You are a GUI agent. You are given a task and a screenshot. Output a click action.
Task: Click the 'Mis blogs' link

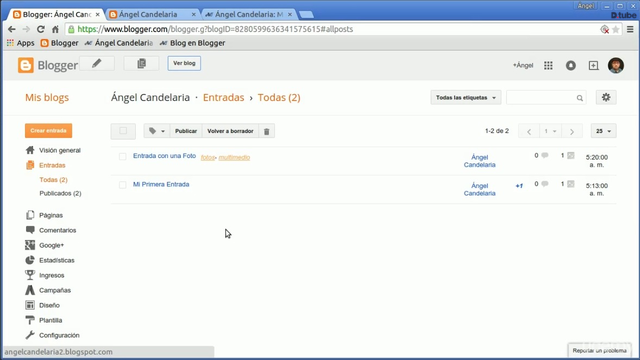(x=47, y=98)
